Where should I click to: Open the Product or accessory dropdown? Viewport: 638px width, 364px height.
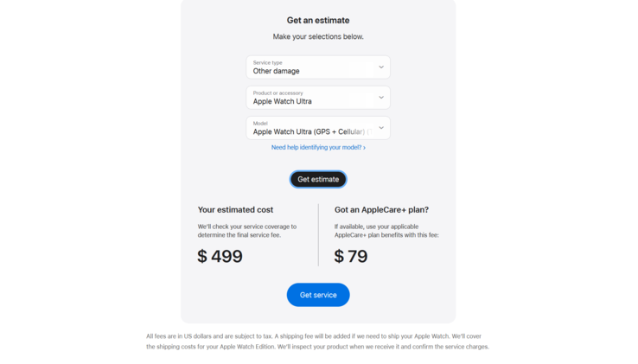point(317,98)
